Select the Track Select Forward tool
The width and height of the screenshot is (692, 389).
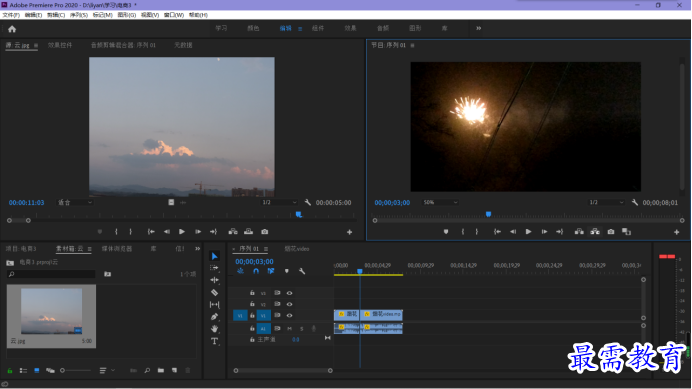point(214,268)
